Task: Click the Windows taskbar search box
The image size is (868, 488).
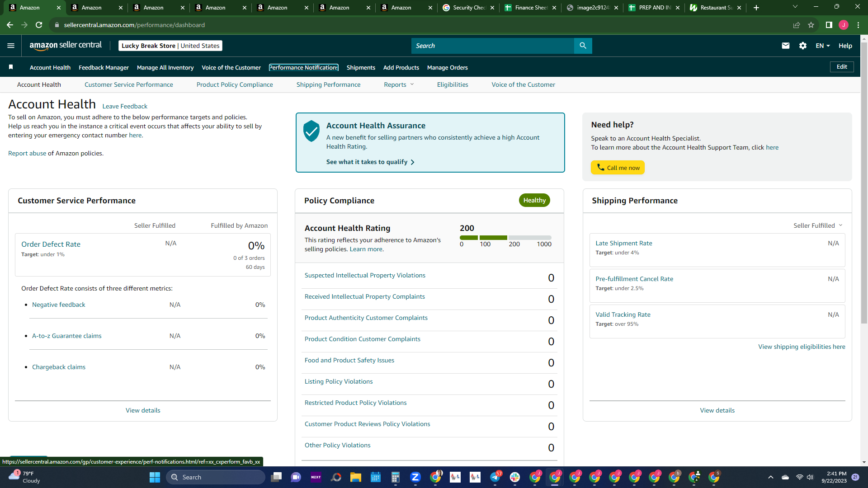Action: (216, 477)
